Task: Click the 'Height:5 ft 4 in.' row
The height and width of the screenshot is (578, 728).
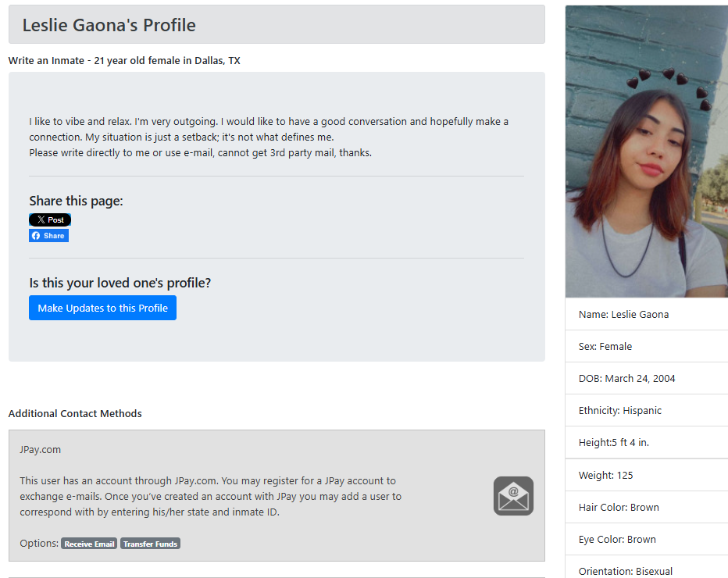Action: click(x=646, y=442)
